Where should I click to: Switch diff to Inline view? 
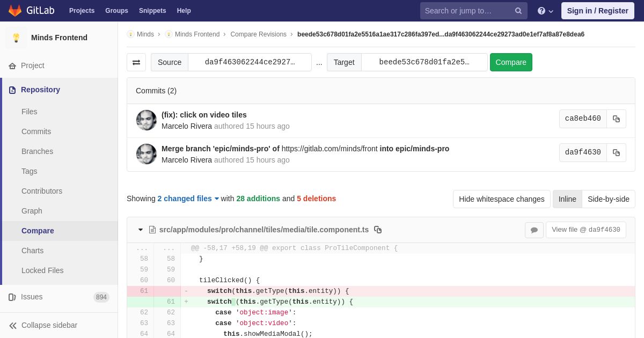click(567, 199)
